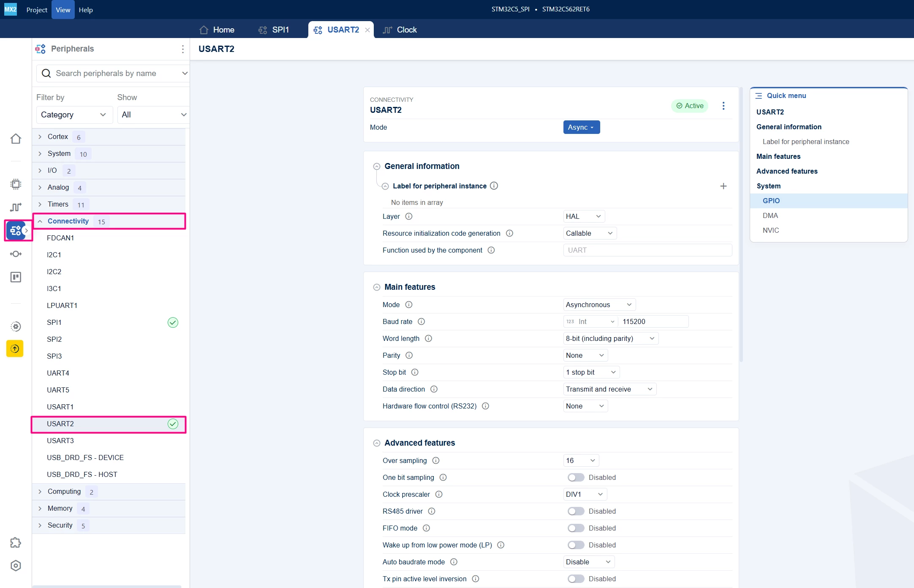Viewport: 914px width, 588px height.
Task: Switch to the Home tab
Action: [217, 30]
